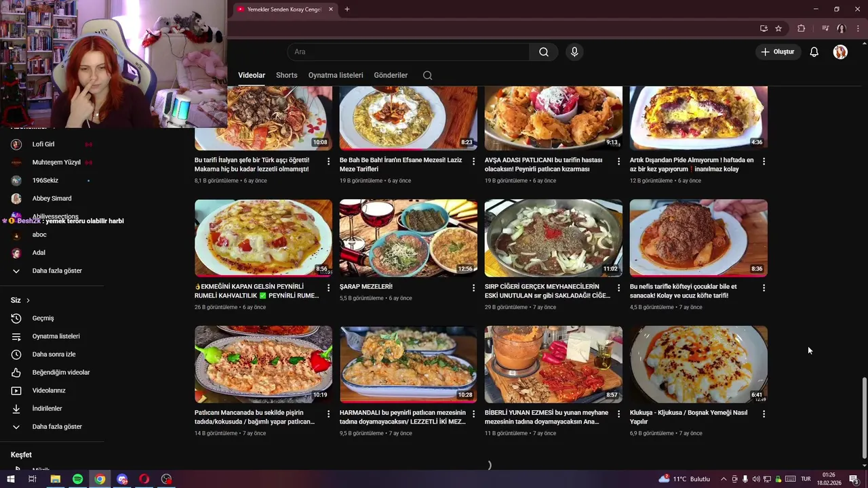Open options for 'SIRP CİĞERİ' video
868x488 pixels.
coord(618,288)
